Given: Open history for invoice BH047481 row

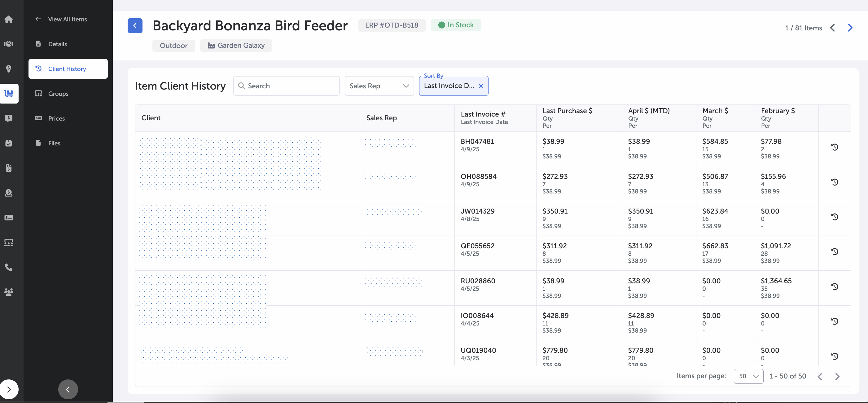Looking at the screenshot, I should click(x=834, y=147).
